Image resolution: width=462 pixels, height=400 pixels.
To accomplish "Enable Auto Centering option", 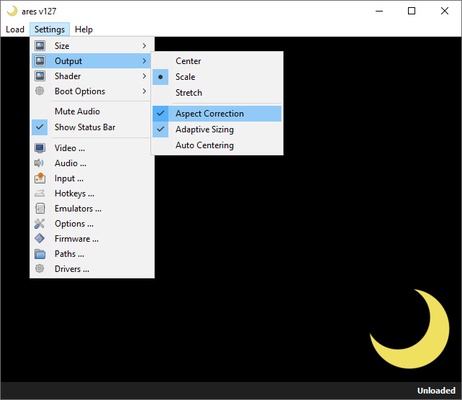I will click(x=217, y=145).
